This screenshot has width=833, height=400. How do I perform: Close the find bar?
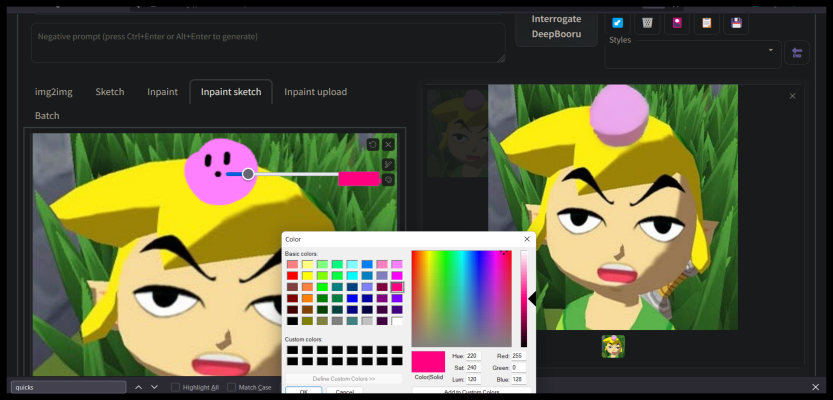pyautogui.click(x=815, y=387)
